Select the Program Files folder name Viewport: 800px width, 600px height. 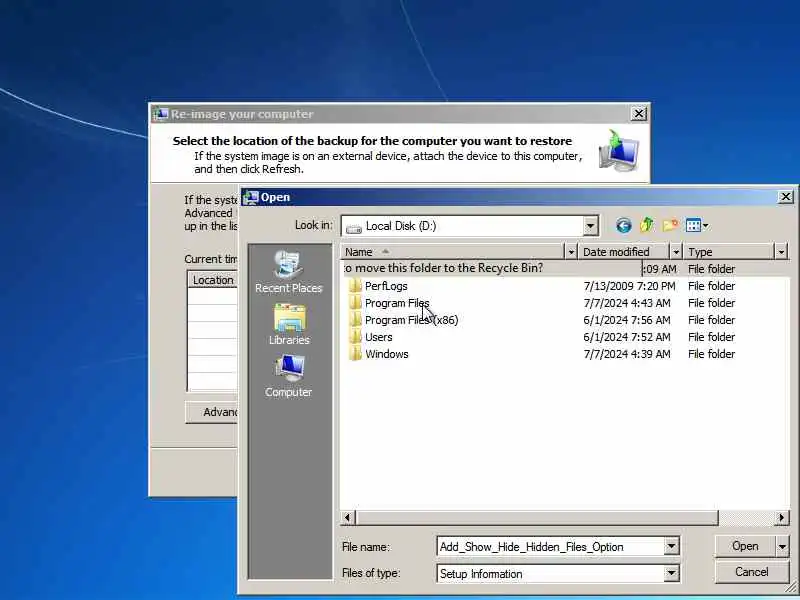397,303
